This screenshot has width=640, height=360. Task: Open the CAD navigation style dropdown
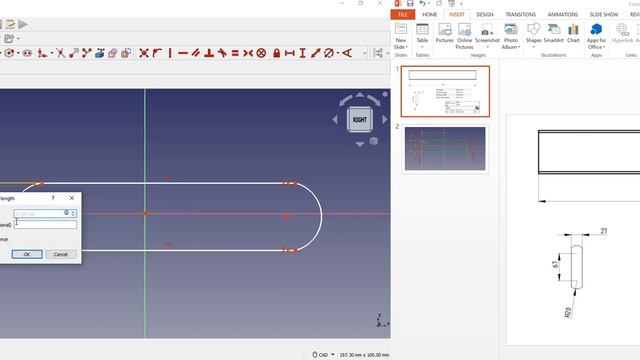[x=323, y=355]
